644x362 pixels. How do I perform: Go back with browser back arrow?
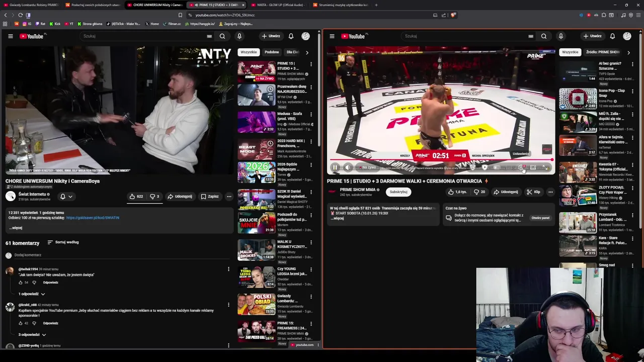[x=5, y=15]
